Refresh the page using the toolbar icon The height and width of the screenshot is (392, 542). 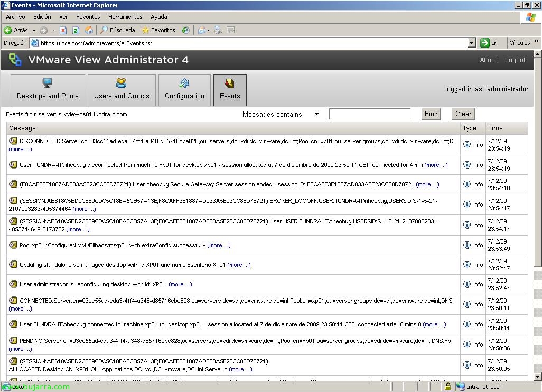pyautogui.click(x=76, y=31)
